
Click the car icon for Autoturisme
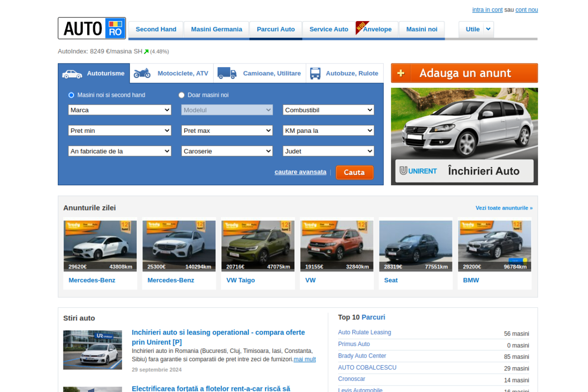point(72,74)
